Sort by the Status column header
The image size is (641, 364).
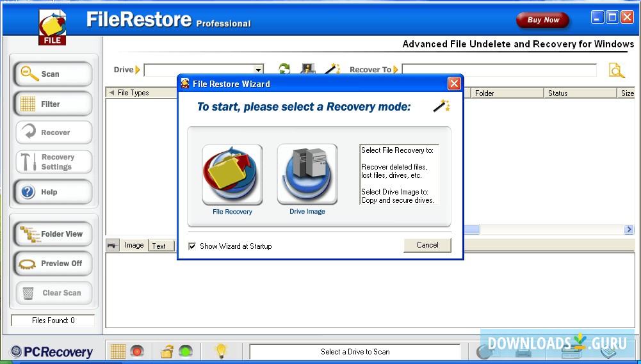[x=580, y=93]
